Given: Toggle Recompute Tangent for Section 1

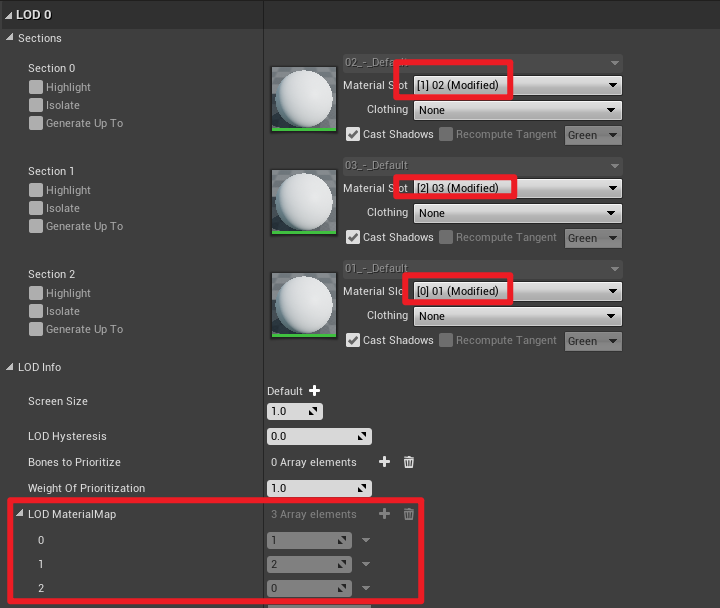Looking at the screenshot, I should (446, 237).
